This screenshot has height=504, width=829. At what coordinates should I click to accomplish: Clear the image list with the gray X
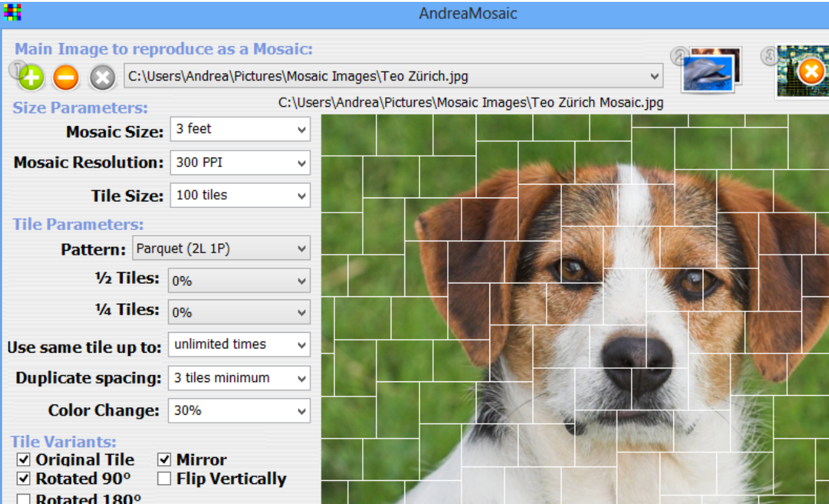coord(101,76)
